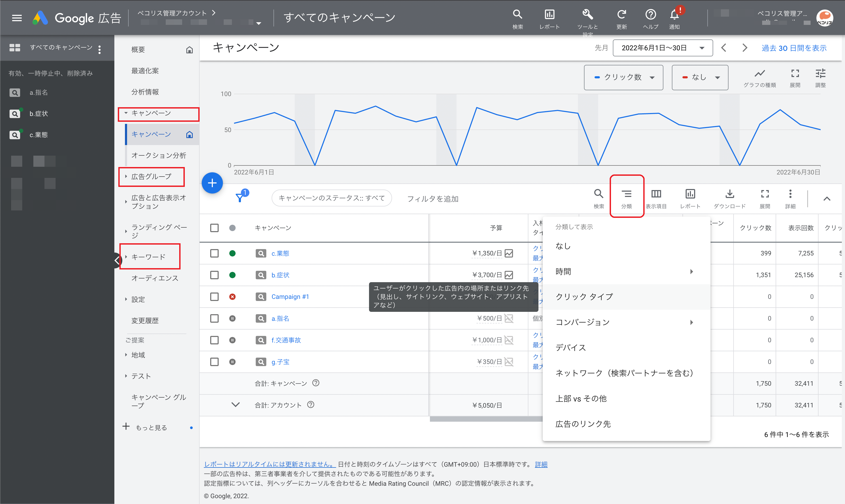Expand the 広告グループ sidebar section
Image resolution: width=845 pixels, height=504 pixels.
[151, 177]
